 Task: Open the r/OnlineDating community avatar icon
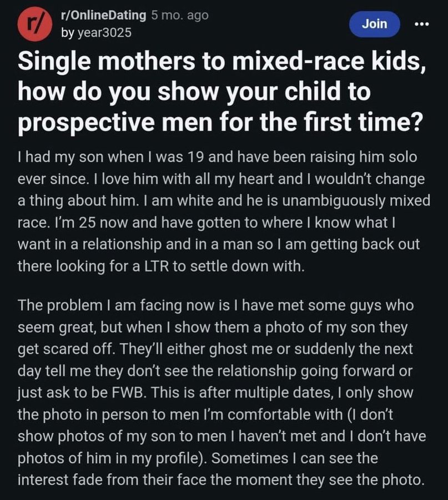tap(34, 24)
